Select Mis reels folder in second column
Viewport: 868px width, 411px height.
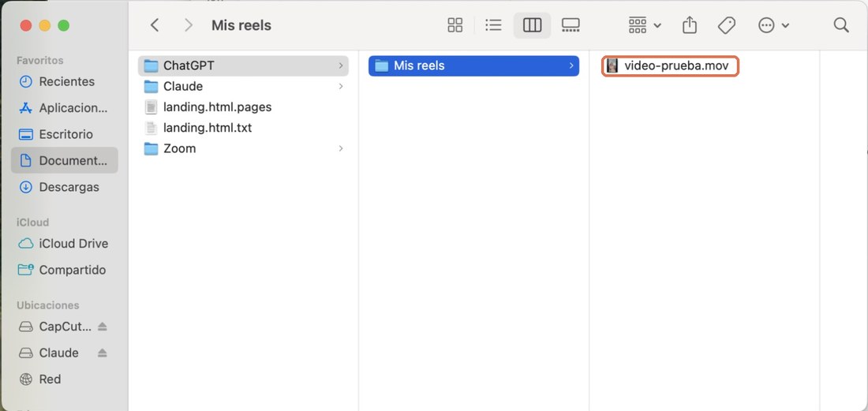point(474,65)
